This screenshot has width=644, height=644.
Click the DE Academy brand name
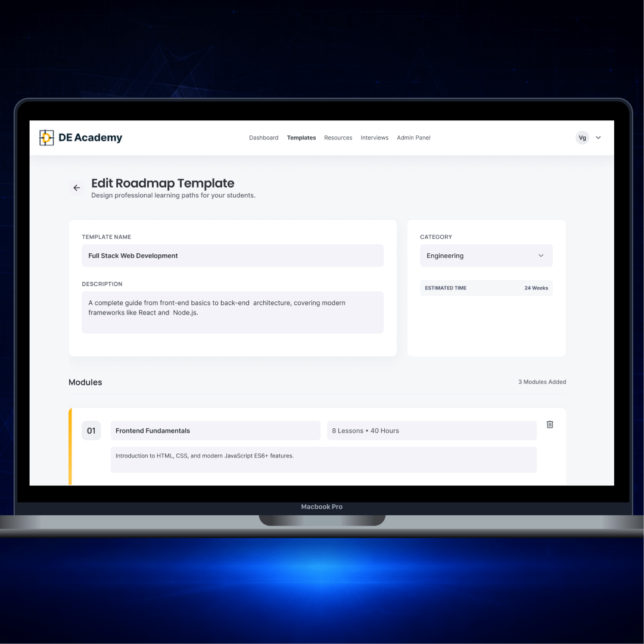91,138
